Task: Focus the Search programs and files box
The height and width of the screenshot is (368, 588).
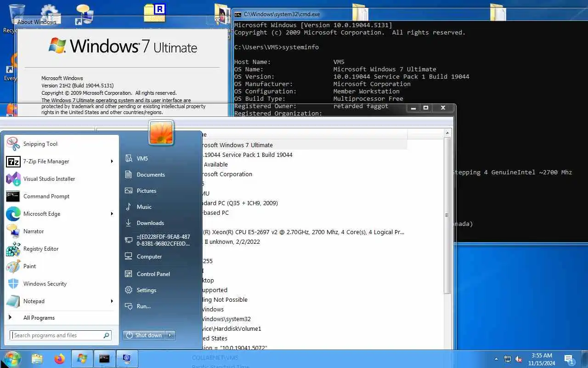Action: point(60,335)
